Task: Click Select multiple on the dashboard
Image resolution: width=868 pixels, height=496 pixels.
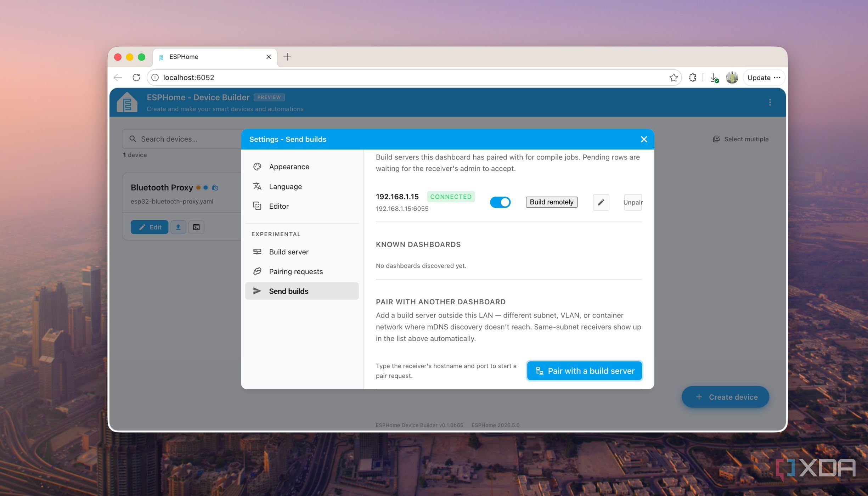Action: pyautogui.click(x=740, y=139)
